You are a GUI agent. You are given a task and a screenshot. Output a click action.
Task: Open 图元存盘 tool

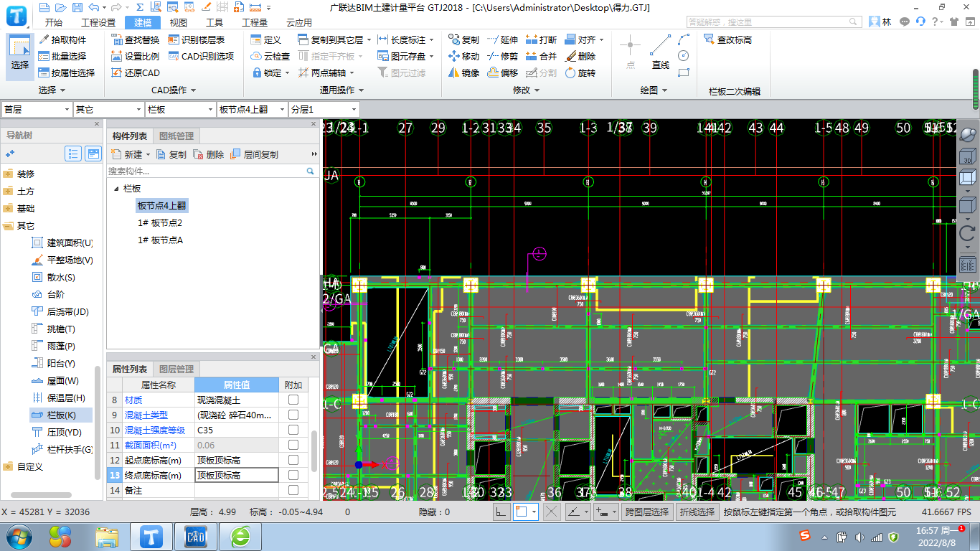pos(405,56)
